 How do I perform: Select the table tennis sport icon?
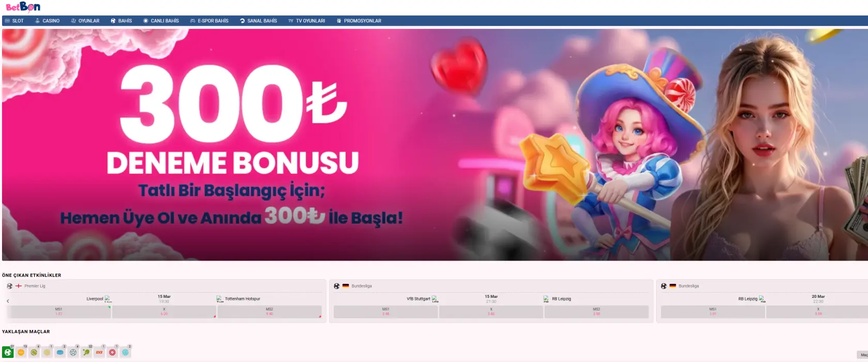(86, 352)
